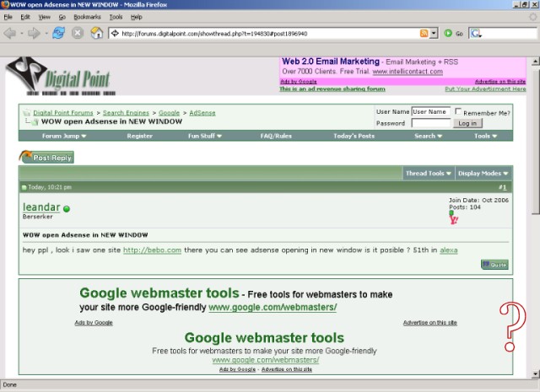Open the leandar username link
540x392 pixels.
coord(41,207)
